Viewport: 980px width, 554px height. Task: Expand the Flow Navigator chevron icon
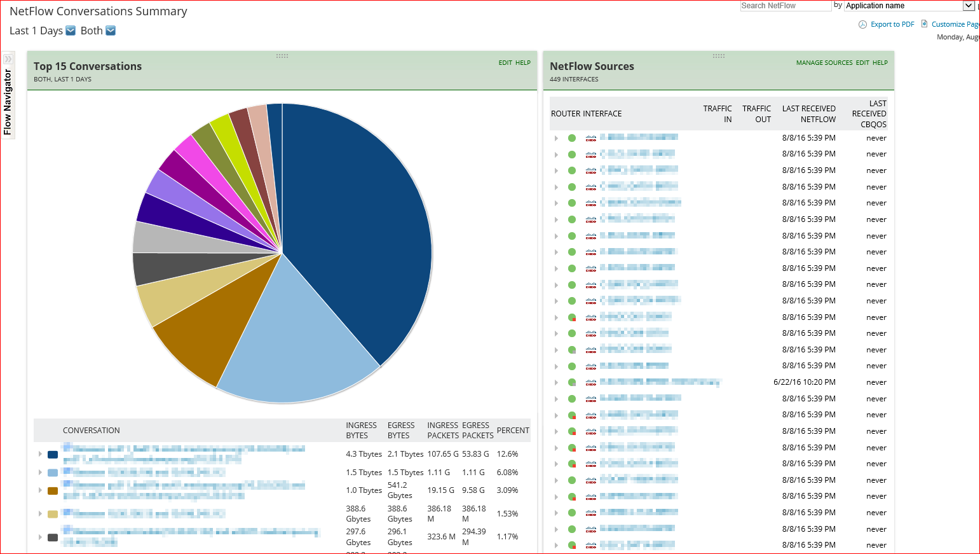pos(8,59)
